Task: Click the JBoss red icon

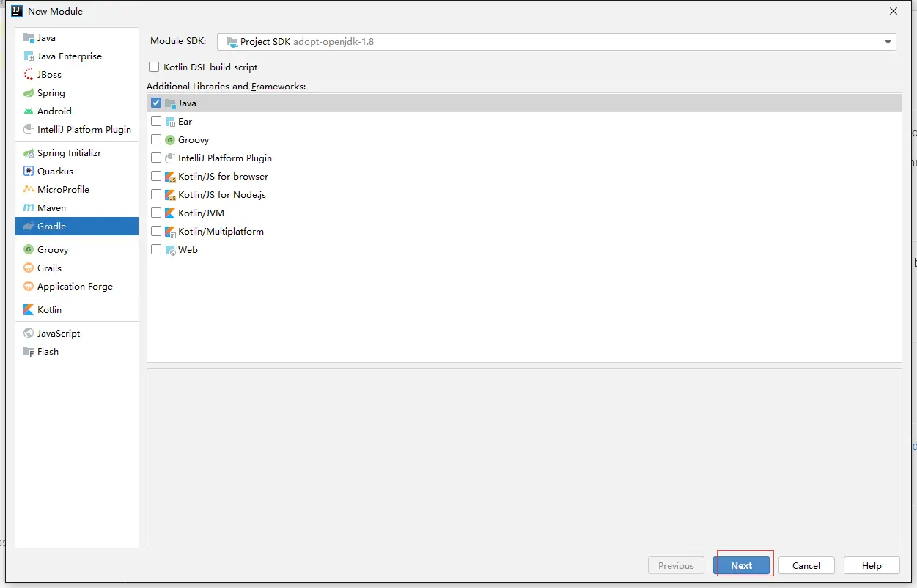Action: click(29, 75)
